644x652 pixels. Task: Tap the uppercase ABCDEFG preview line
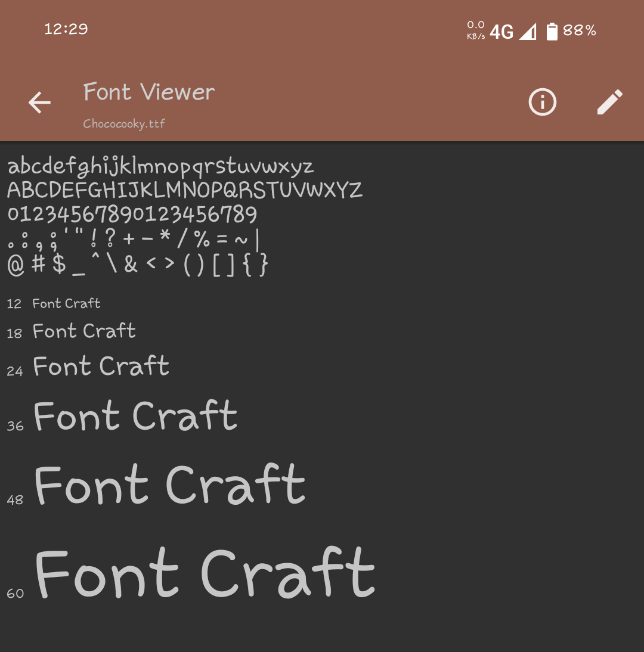[x=185, y=190]
